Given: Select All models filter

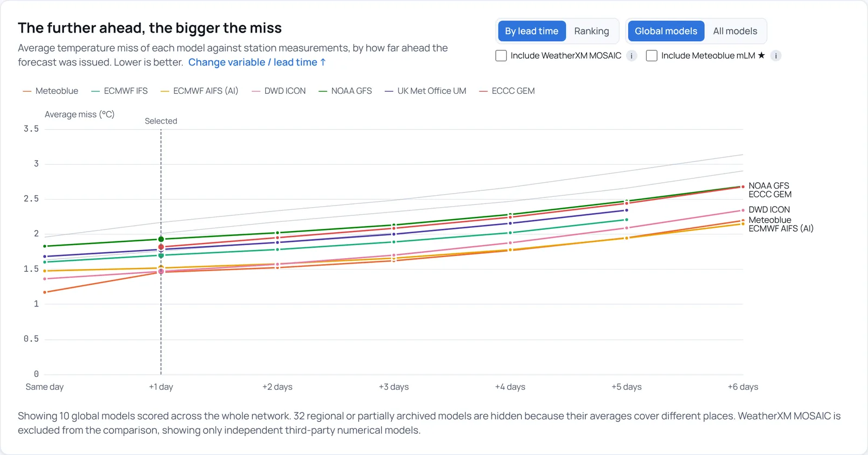Looking at the screenshot, I should click(735, 31).
